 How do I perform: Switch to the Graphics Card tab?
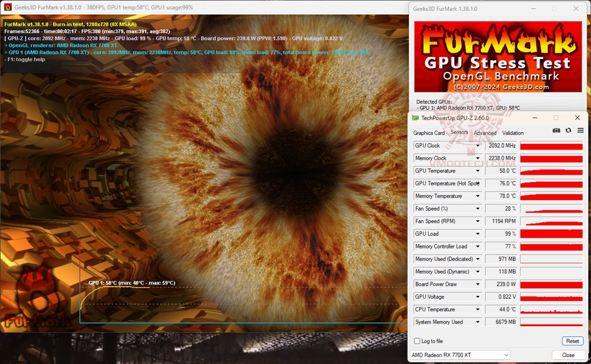coord(429,133)
